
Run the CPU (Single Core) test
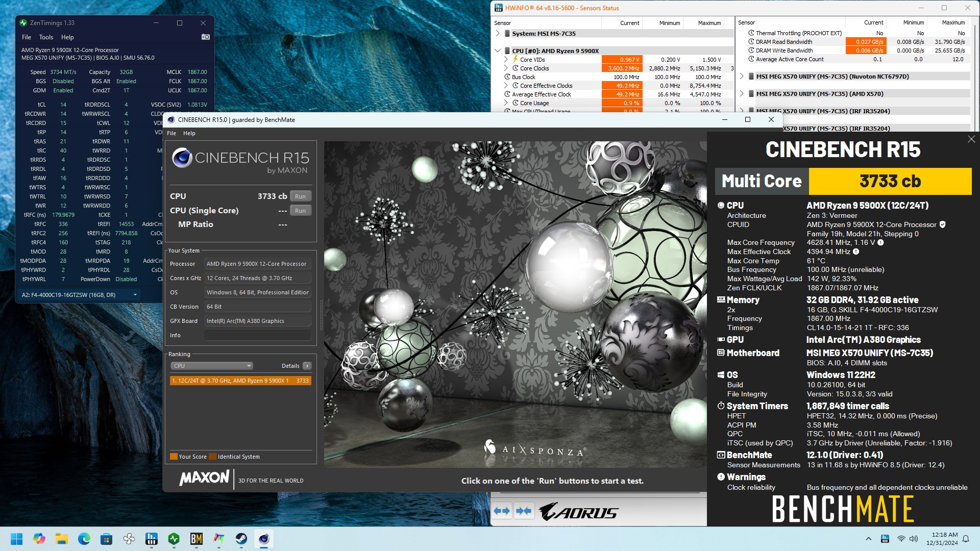pos(300,211)
